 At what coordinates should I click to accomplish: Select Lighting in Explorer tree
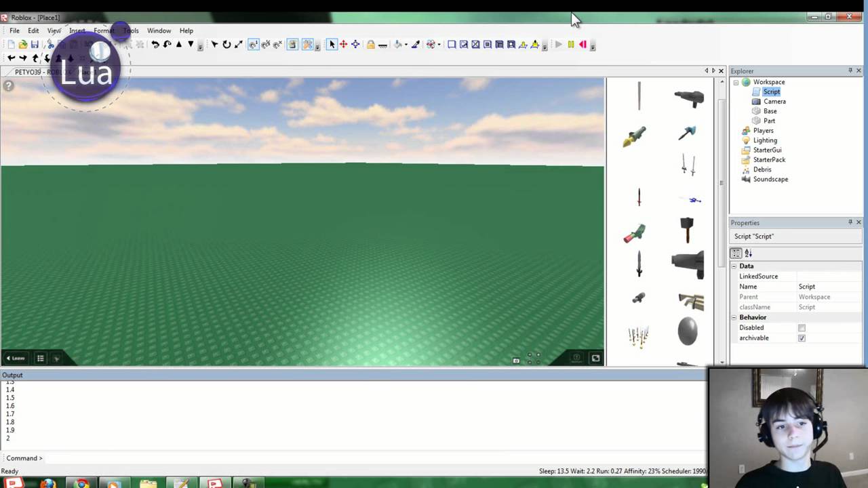(765, 140)
